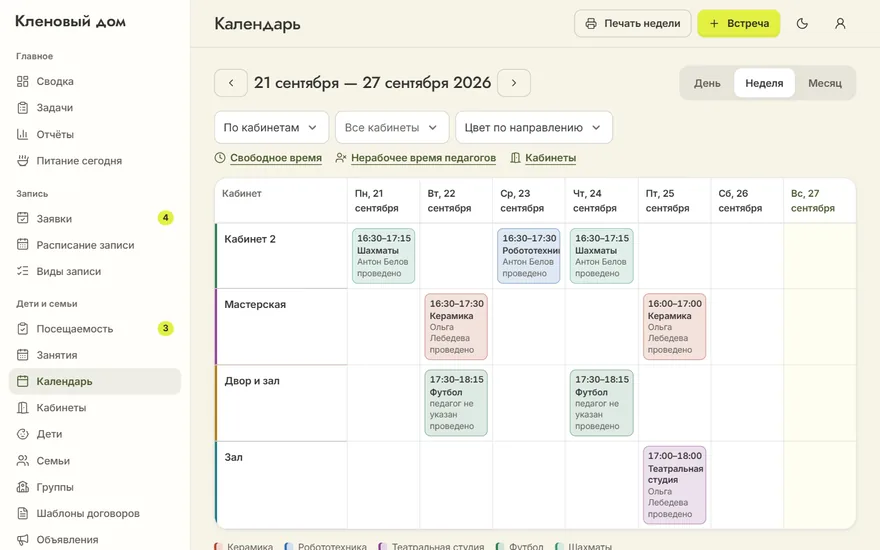880x550 pixels.
Task: Click the Сводка dashboard icon
Action: [22, 81]
